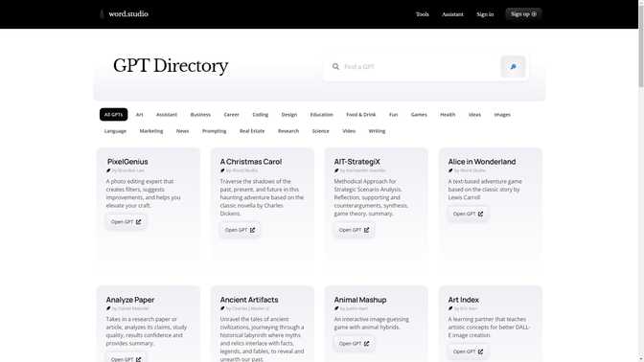Click external-link icon on A Christmas Carol card
Viewport: 644px width, 362px height.
[x=253, y=230]
